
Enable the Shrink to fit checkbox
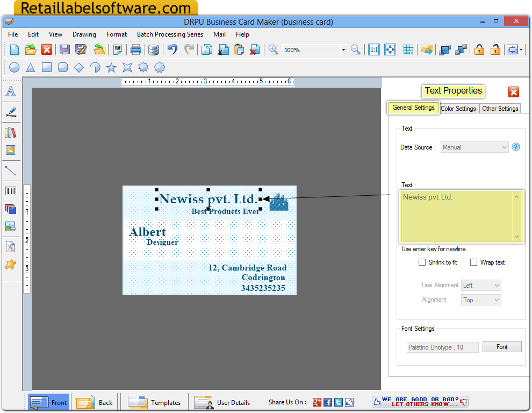click(422, 262)
